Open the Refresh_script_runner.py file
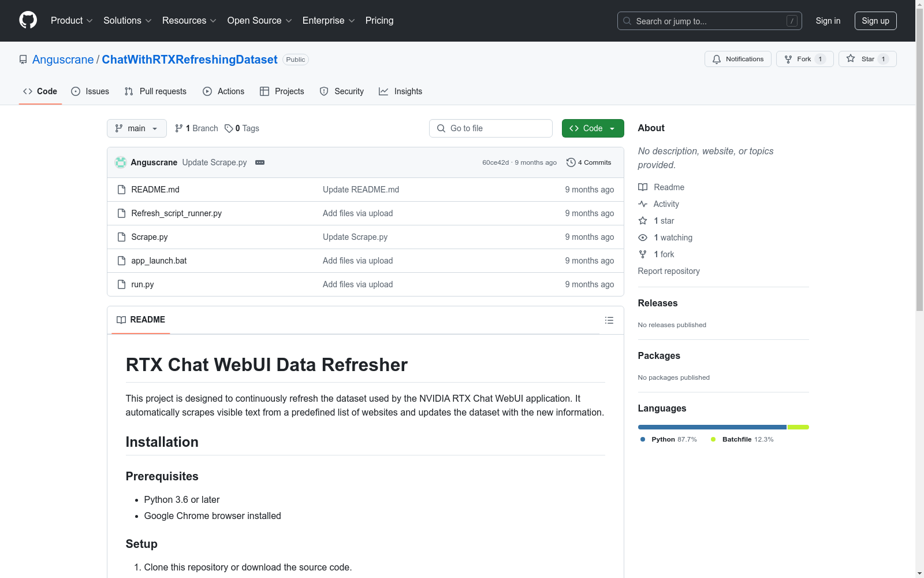The image size is (924, 578). pyautogui.click(x=176, y=213)
